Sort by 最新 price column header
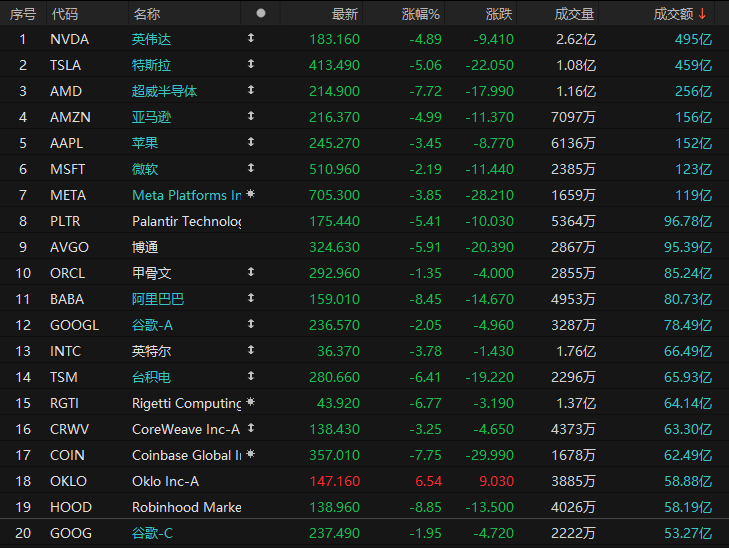The image size is (729, 548). point(345,14)
